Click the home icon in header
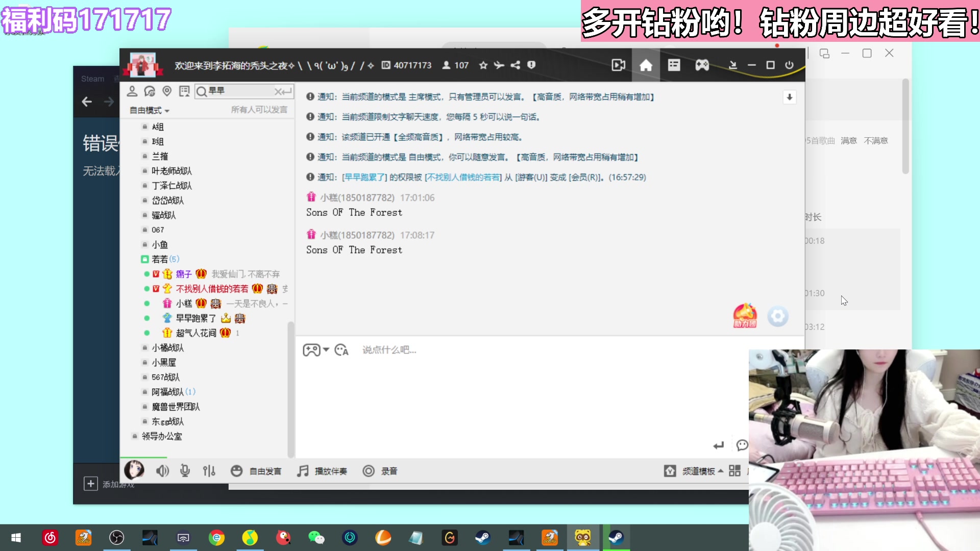Viewport: 980px width, 551px height. tap(646, 65)
